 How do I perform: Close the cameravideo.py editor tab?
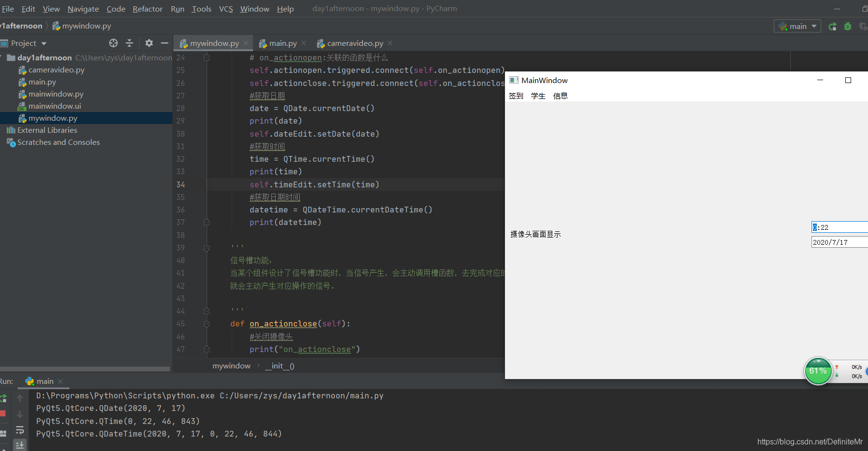(x=390, y=43)
